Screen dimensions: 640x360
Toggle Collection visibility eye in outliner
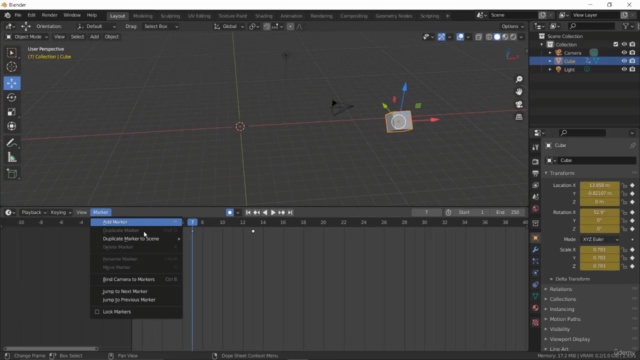(624, 44)
